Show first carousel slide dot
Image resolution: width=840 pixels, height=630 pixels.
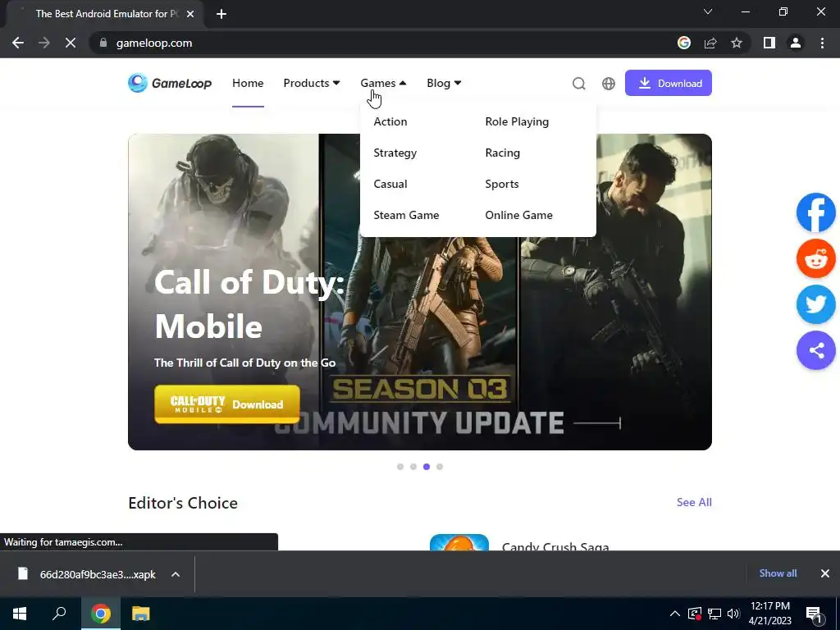(400, 467)
